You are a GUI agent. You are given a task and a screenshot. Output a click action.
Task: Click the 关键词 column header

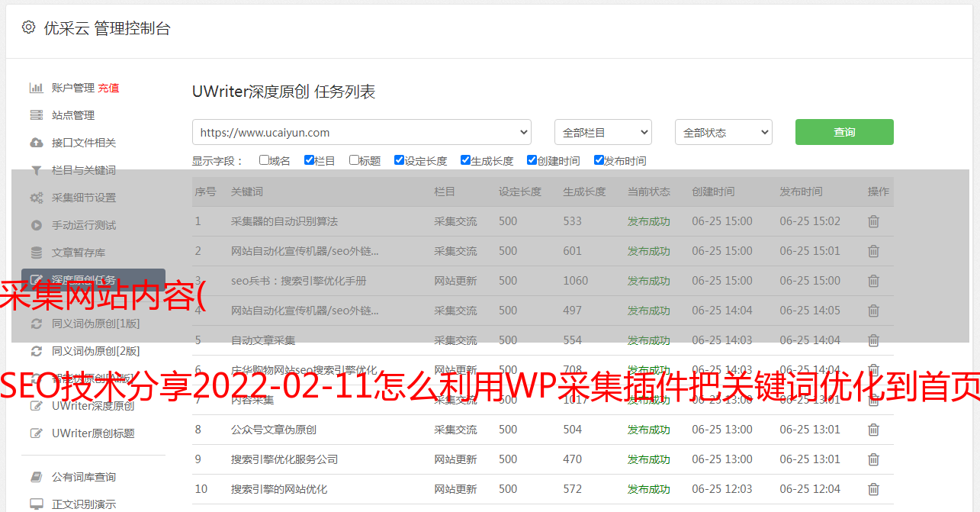(x=247, y=192)
